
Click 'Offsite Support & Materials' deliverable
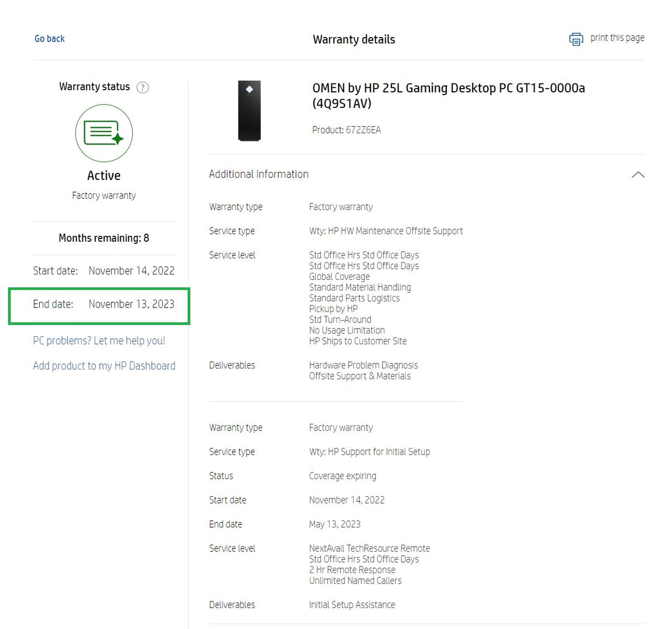(x=360, y=376)
